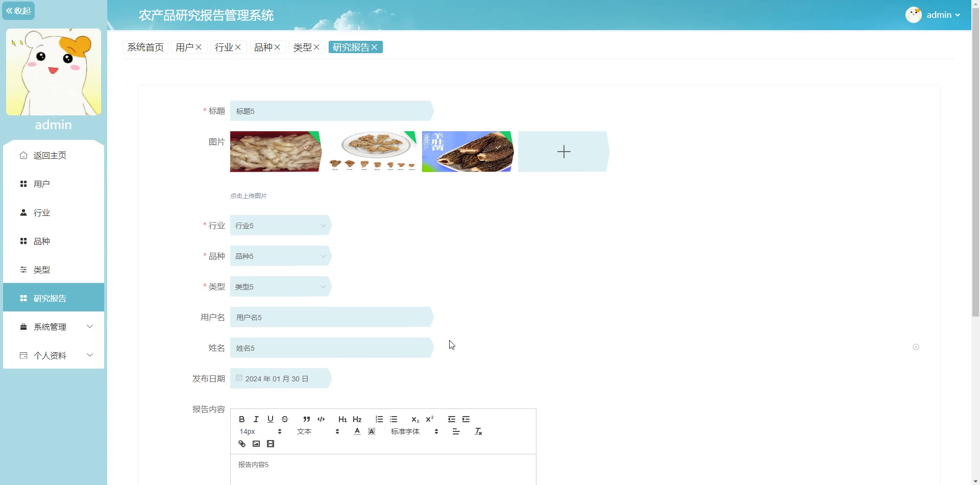Image resolution: width=980 pixels, height=485 pixels.
Task: Select the mushroom plate image thumbnail
Action: tap(372, 152)
